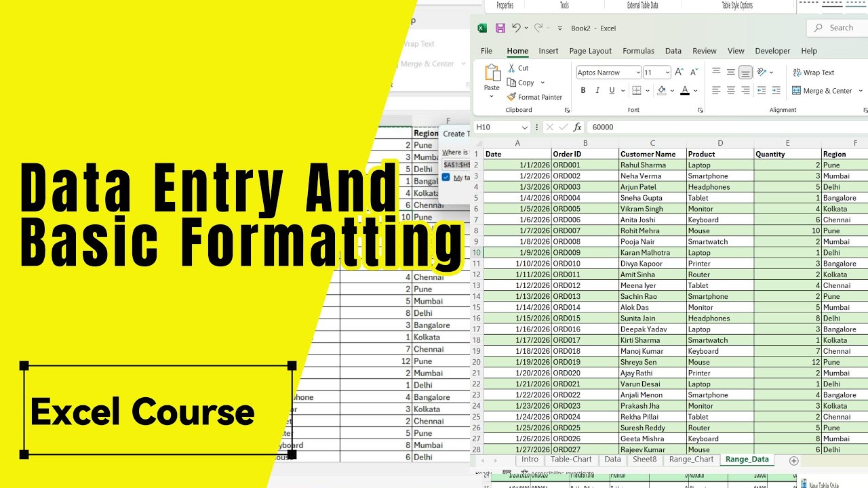868x488 pixels.
Task: Open the font size 11 dropdown
Action: [x=668, y=73]
